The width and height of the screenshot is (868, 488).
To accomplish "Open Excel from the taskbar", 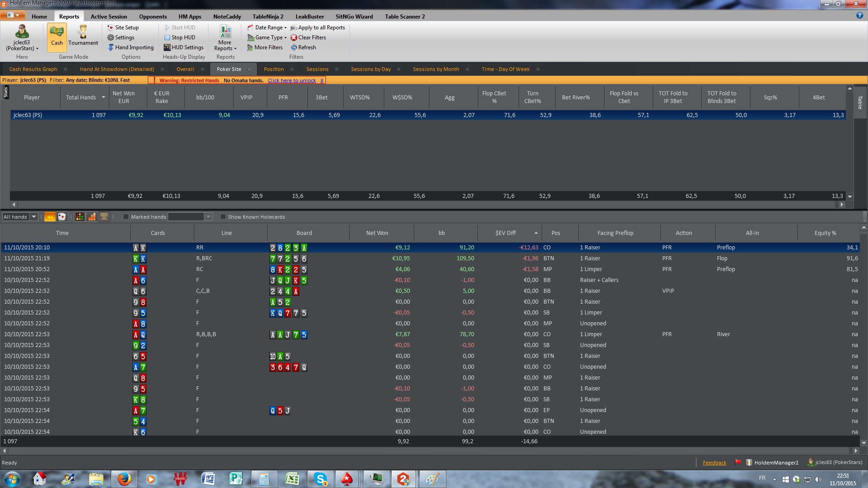I will click(x=292, y=479).
